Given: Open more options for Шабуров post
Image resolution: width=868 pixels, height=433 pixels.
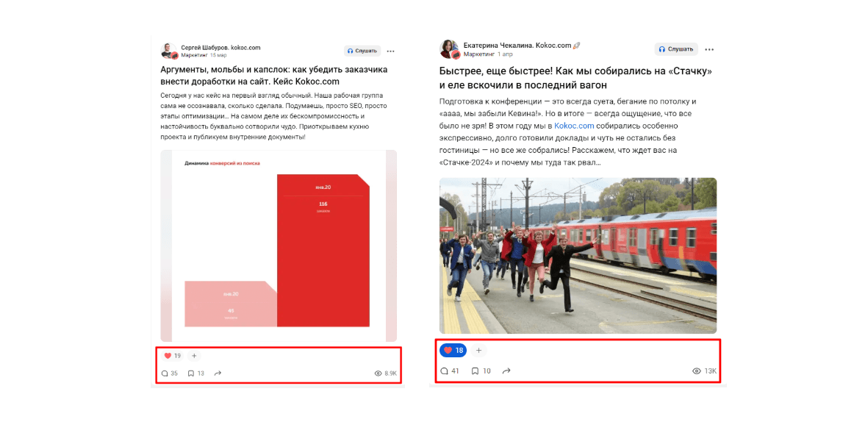Looking at the screenshot, I should pos(391,51).
